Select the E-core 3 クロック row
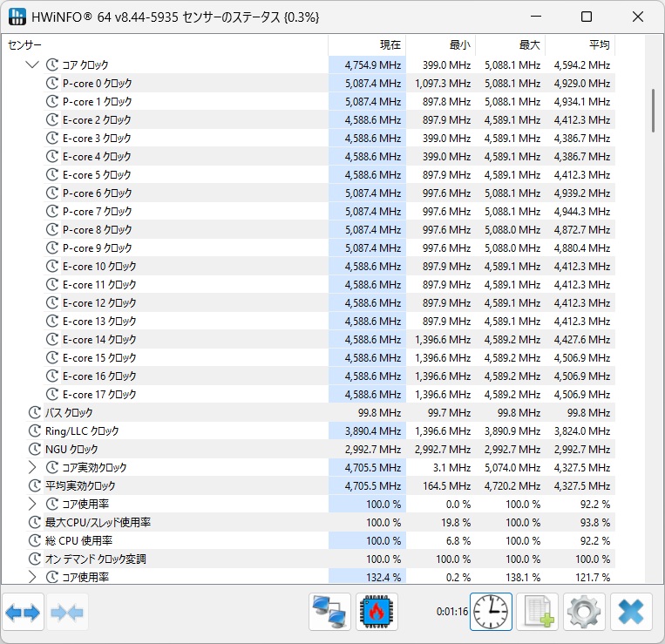The height and width of the screenshot is (644, 665). pos(329,138)
